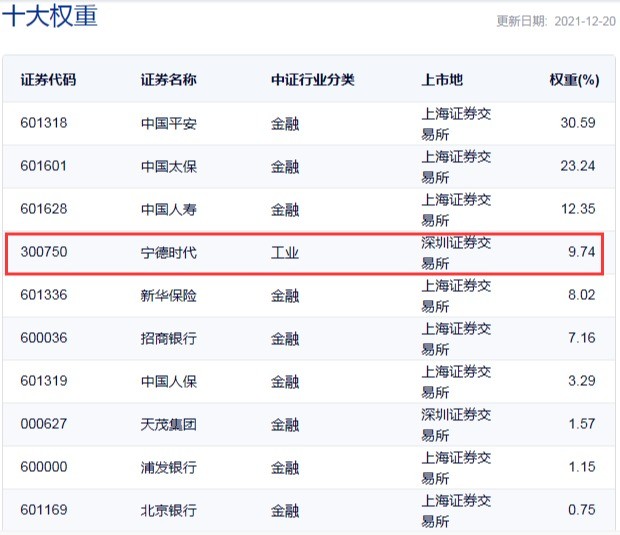Click weight value 30.59
The width and height of the screenshot is (620, 535).
tap(578, 123)
